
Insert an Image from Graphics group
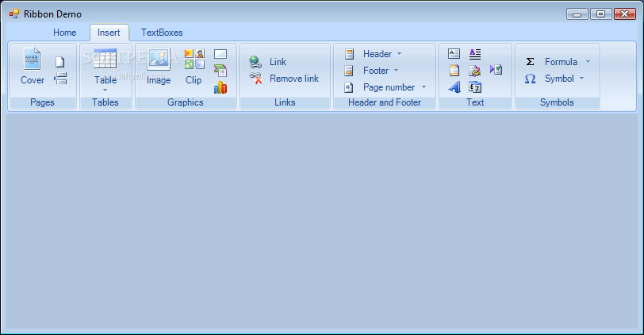tap(159, 67)
